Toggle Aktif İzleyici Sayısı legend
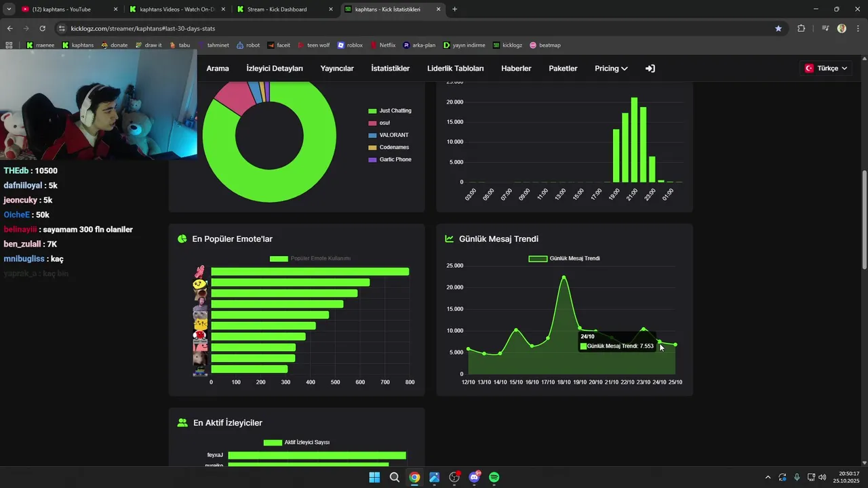 click(x=296, y=443)
